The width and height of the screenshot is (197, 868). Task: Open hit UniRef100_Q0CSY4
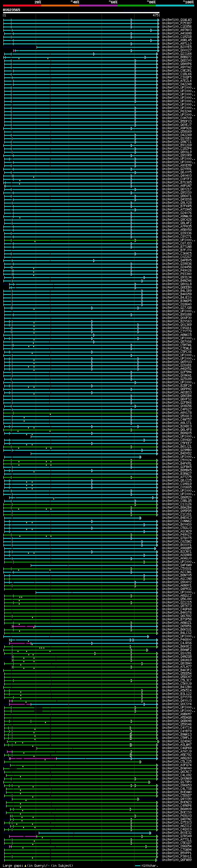click(177, 704)
